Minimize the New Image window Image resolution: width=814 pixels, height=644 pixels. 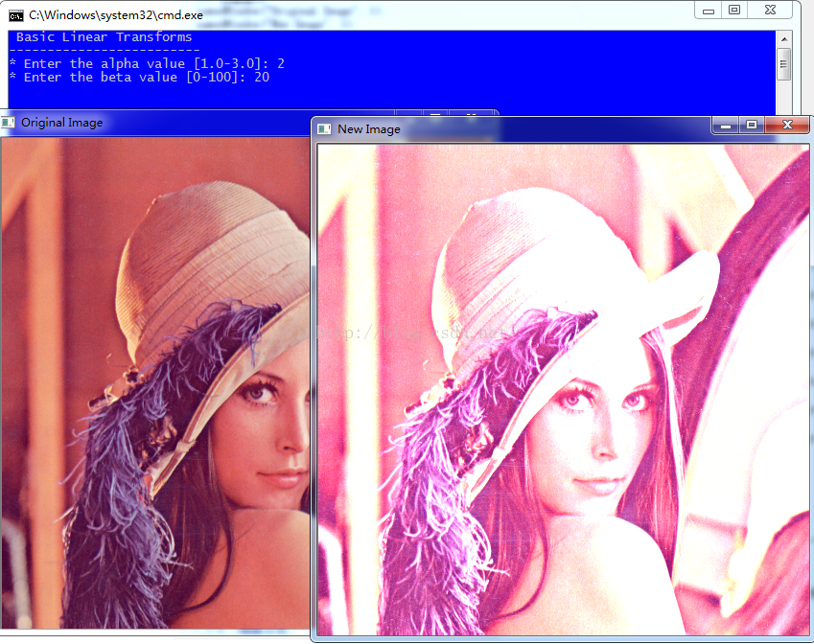tap(725, 126)
